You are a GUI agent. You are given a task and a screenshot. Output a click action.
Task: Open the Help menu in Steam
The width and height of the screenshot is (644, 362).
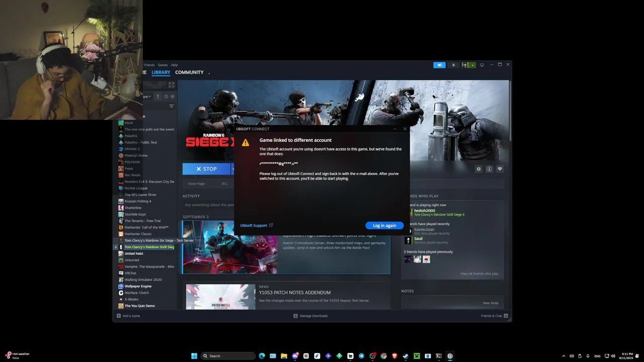pos(174,65)
